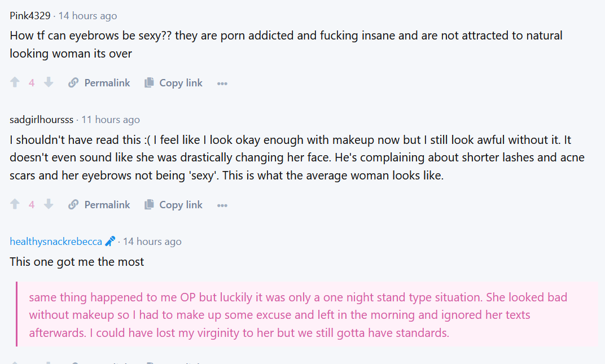
Task: Click the sadgirlhoursss username
Action: [x=42, y=120]
